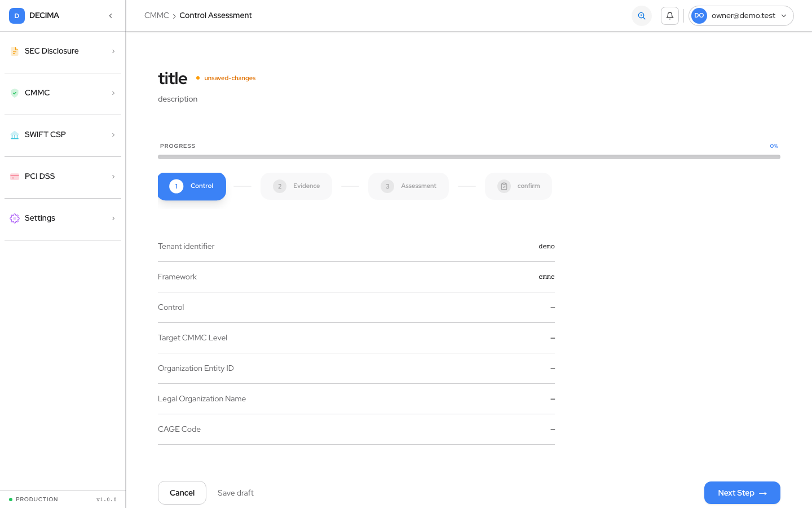Click the PROGRESS label
Image resolution: width=812 pixels, height=508 pixels.
(x=178, y=146)
